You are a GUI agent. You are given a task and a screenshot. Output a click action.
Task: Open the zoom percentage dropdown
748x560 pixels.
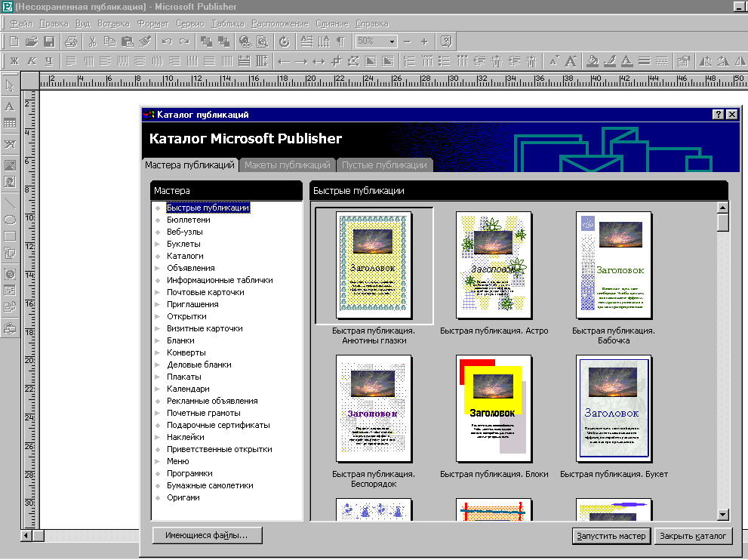click(392, 42)
